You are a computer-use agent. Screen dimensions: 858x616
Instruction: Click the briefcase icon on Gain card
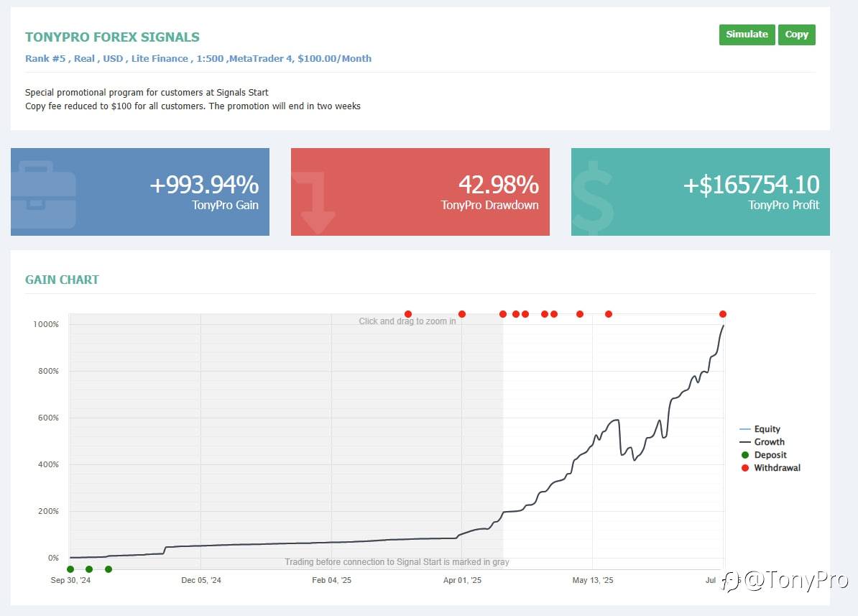[x=43, y=194]
